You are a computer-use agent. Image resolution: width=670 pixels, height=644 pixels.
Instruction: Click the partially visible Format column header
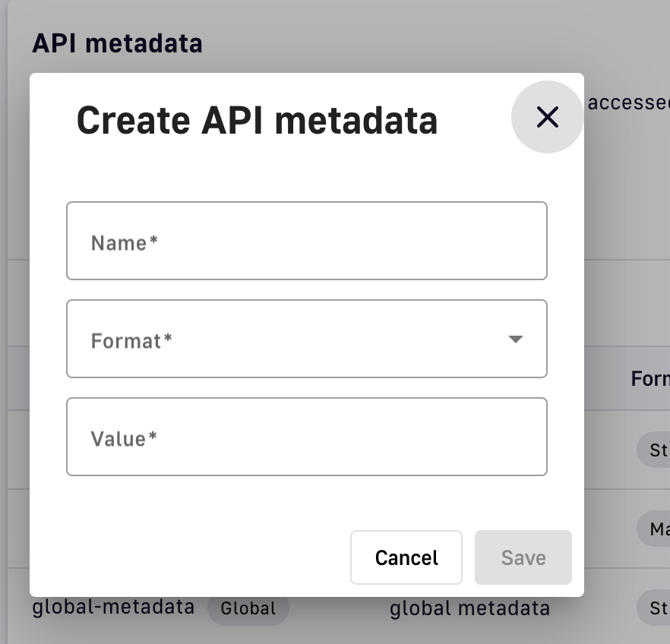coord(650,379)
